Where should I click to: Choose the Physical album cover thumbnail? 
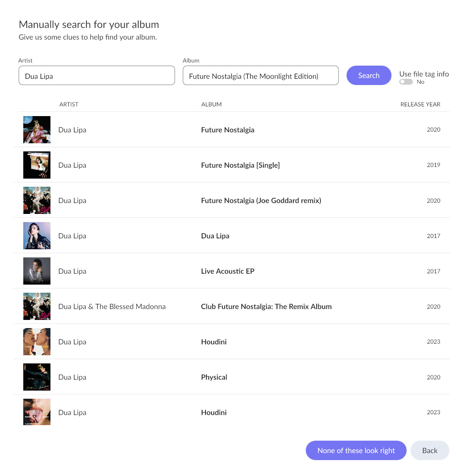(37, 377)
